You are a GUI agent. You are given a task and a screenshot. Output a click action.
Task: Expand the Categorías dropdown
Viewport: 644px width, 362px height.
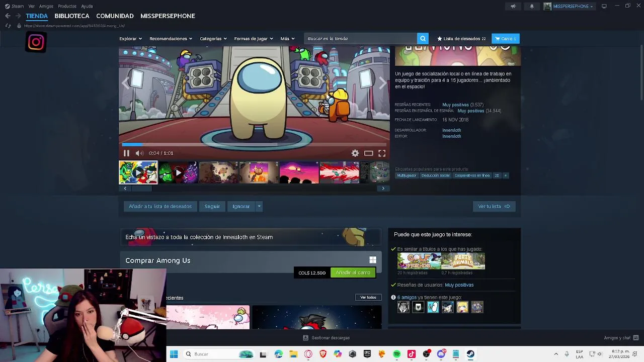[x=213, y=39]
